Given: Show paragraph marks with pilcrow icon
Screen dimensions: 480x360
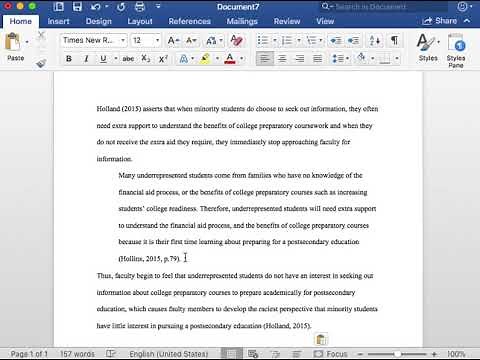Looking at the screenshot, I should pos(394,41).
